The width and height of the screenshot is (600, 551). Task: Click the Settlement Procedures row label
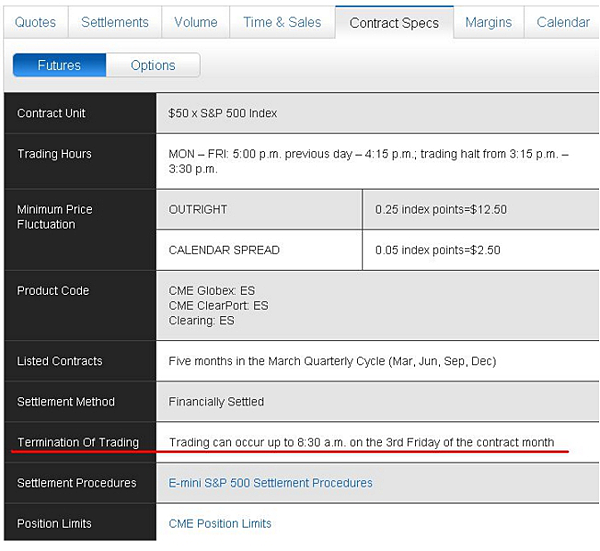(77, 483)
